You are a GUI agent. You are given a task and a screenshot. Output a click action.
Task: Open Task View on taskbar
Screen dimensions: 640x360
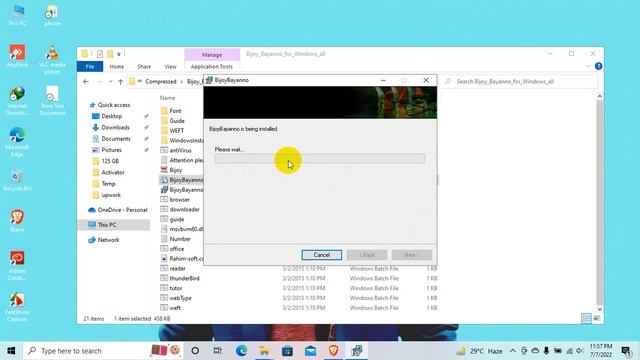click(x=218, y=351)
